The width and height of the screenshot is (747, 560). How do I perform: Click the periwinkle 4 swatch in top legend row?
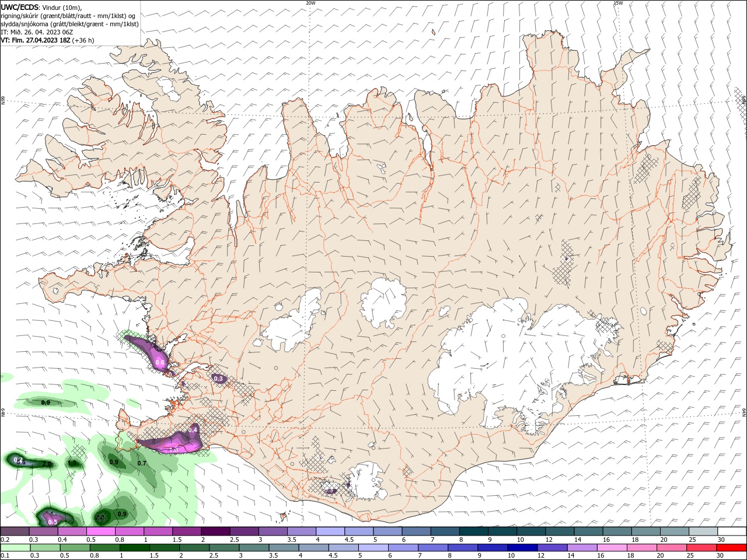pyautogui.click(x=330, y=531)
